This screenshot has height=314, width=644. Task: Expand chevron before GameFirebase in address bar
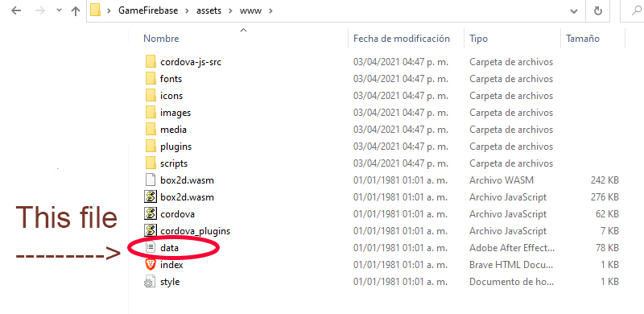[x=109, y=11]
